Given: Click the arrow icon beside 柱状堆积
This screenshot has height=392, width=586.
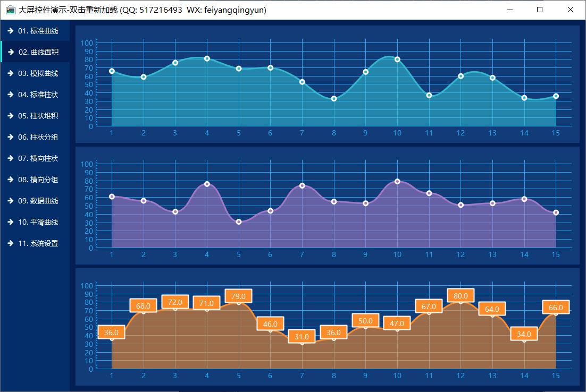Looking at the screenshot, I should (11, 116).
